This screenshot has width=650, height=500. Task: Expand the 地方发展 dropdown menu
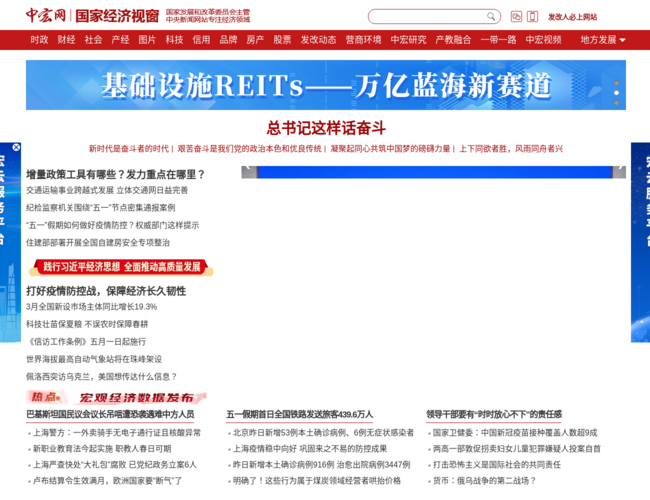(x=603, y=40)
